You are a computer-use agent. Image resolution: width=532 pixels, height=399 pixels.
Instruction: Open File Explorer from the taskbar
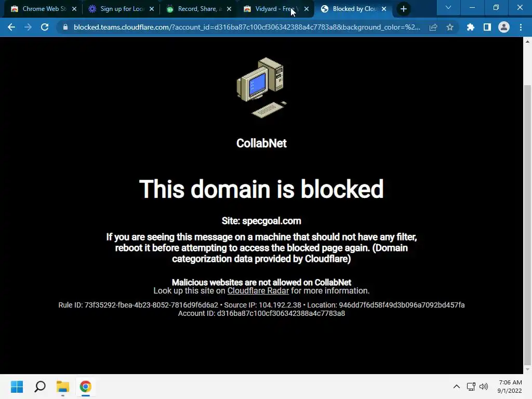coord(63,387)
